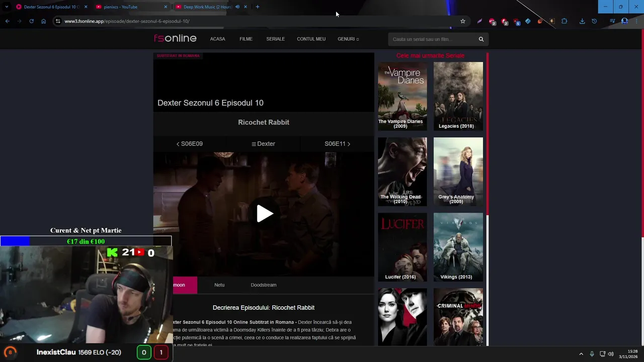The height and width of the screenshot is (362, 644).
Task: Open the tab search dropdown arrow
Action: point(6,7)
